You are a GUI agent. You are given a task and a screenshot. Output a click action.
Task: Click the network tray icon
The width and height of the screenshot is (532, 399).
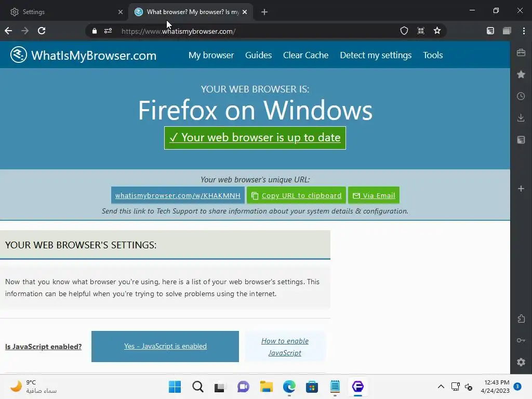pos(455,387)
